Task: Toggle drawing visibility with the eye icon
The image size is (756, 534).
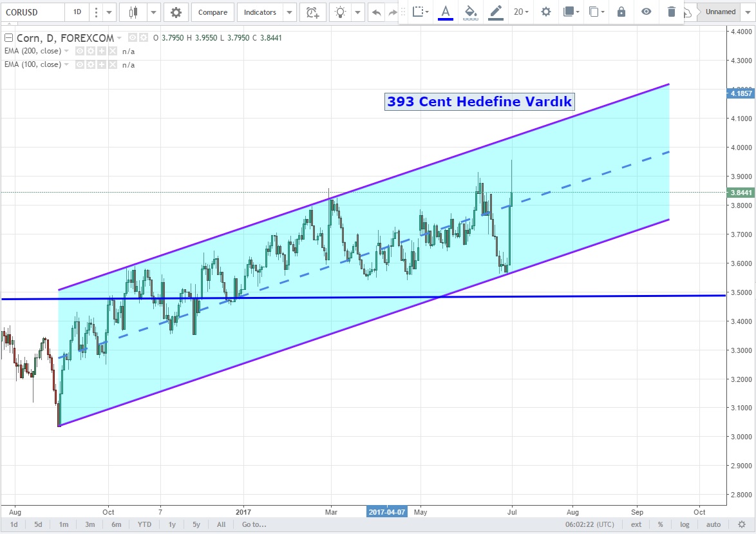Action: coord(646,12)
